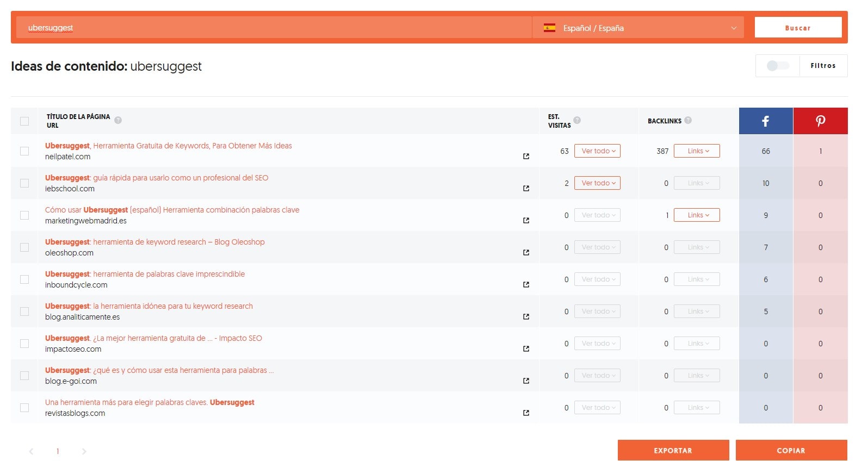Show help icon next to Backlinks
Screen dimensions: 868x461
(688, 120)
